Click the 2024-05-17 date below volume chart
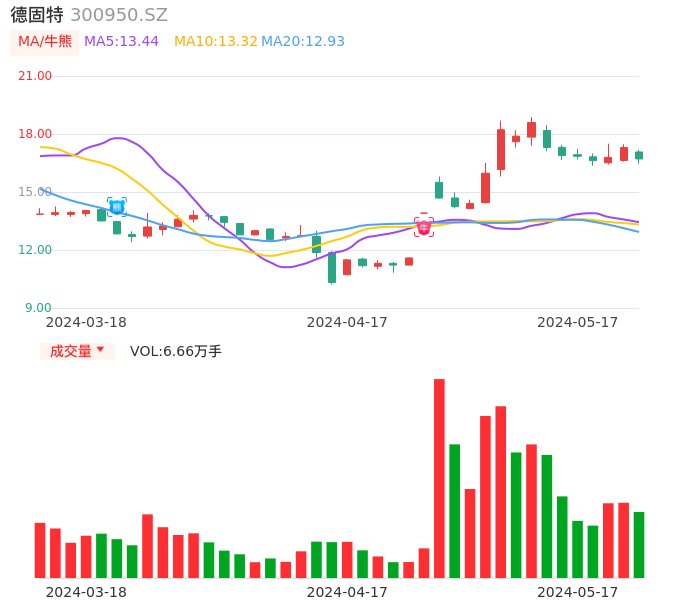Image resolution: width=686 pixels, height=606 pixels. tap(578, 592)
